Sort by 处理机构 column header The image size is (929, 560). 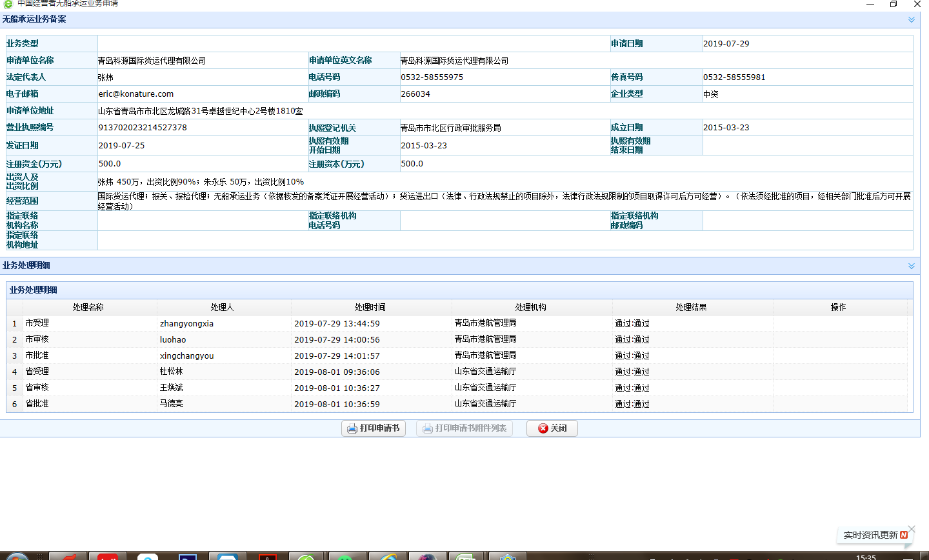pos(531,307)
